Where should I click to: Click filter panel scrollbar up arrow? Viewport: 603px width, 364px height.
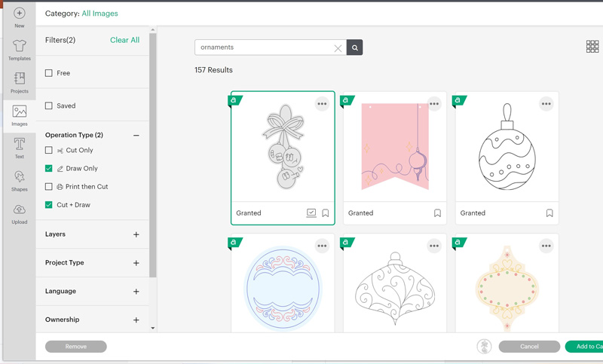[x=153, y=29]
